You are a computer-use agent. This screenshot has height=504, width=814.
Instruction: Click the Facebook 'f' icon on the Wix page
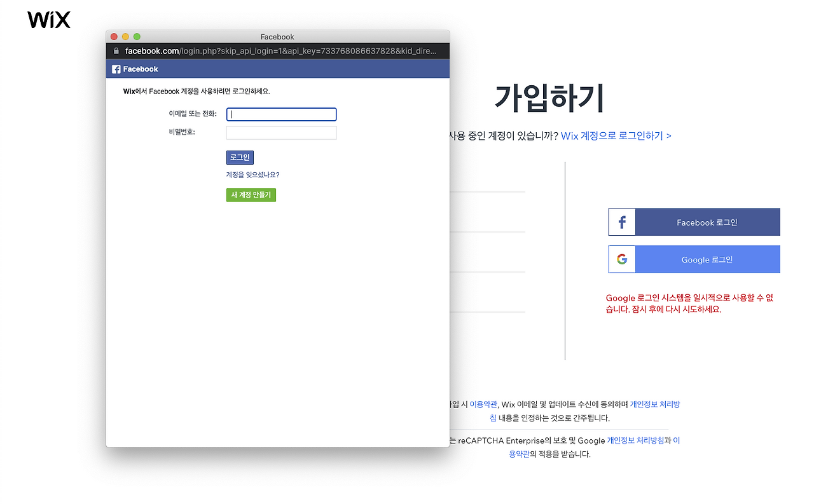(x=622, y=222)
